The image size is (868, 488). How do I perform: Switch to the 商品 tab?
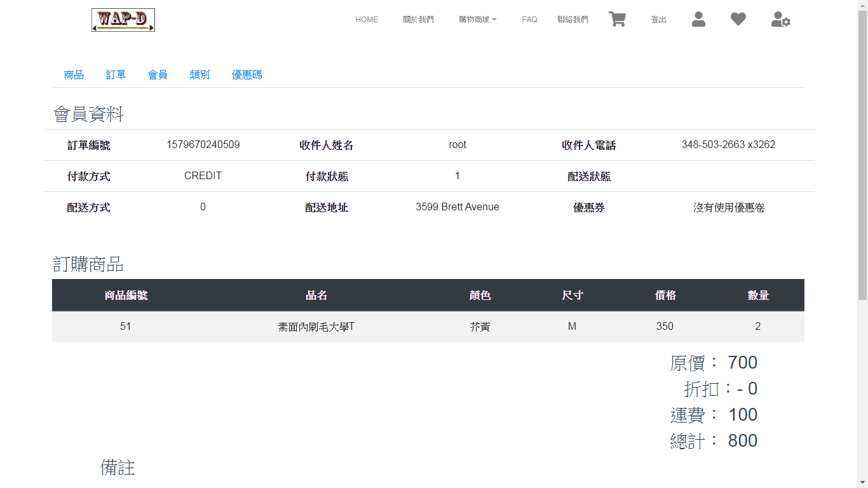coord(74,75)
